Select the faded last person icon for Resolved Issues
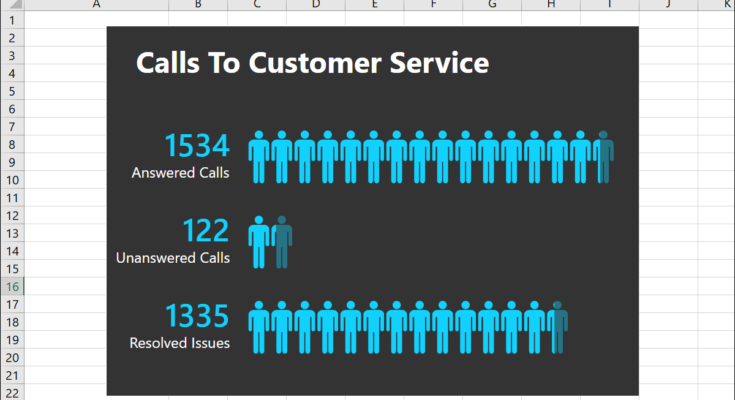Viewport: 735px width, 400px height. [558, 327]
